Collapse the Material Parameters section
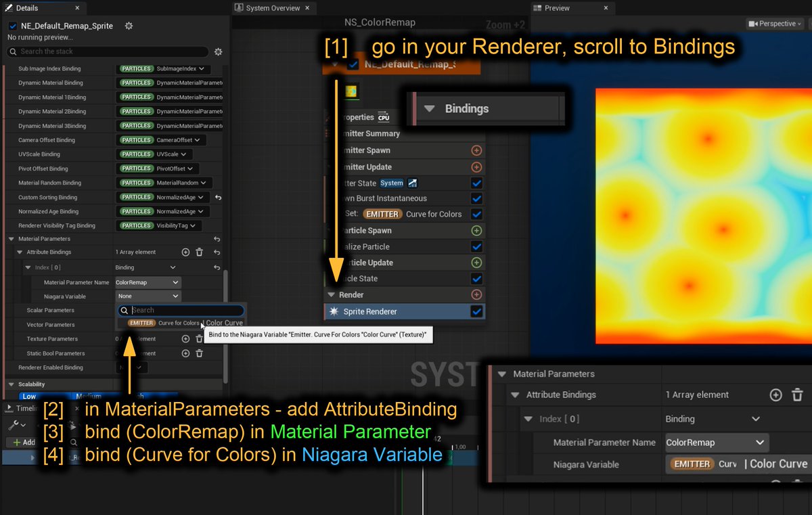812x515 pixels. click(11, 239)
